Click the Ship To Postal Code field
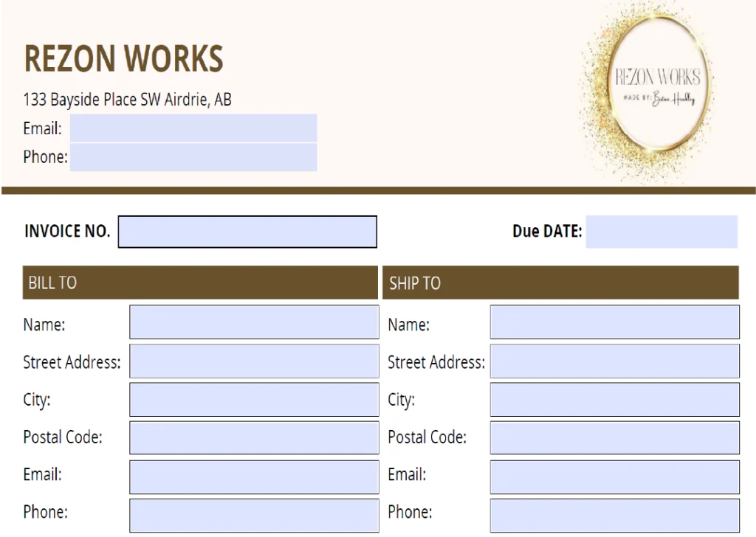Image resolution: width=756 pixels, height=537 pixels. [614, 437]
